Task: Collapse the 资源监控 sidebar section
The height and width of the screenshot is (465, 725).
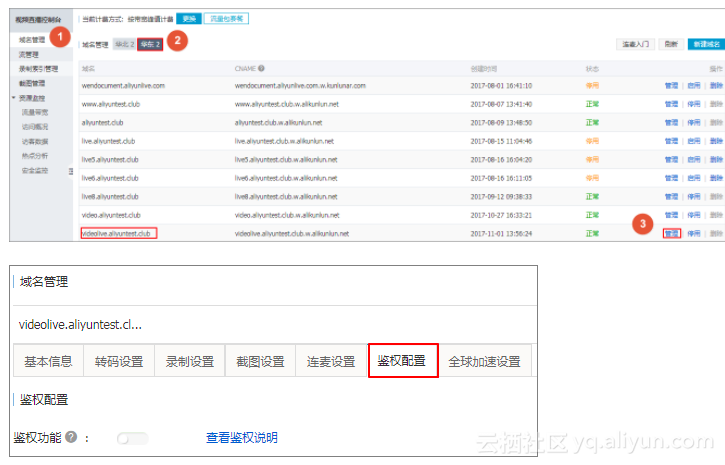Action: tap(14, 98)
